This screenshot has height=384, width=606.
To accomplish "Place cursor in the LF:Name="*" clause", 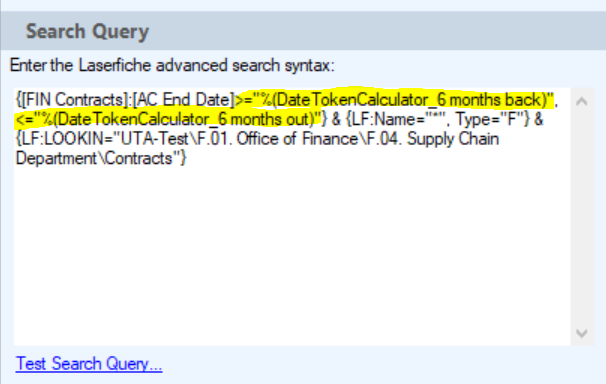I will coord(395,119).
